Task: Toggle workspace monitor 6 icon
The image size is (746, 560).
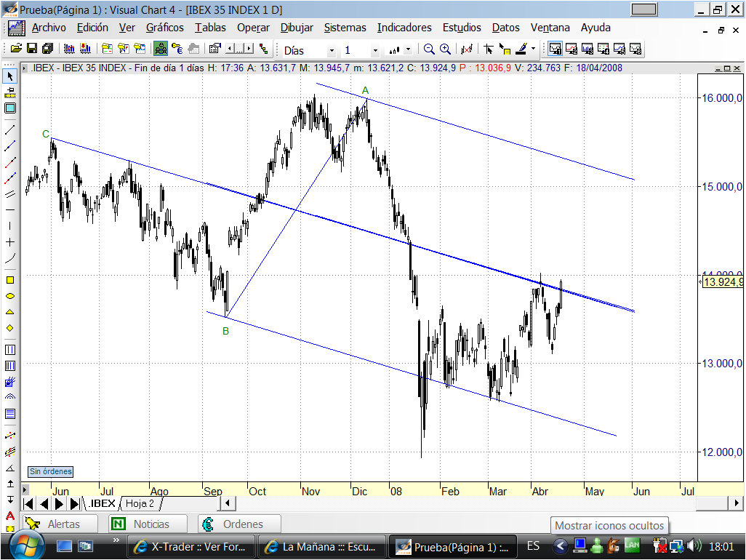Action: pyautogui.click(x=635, y=49)
